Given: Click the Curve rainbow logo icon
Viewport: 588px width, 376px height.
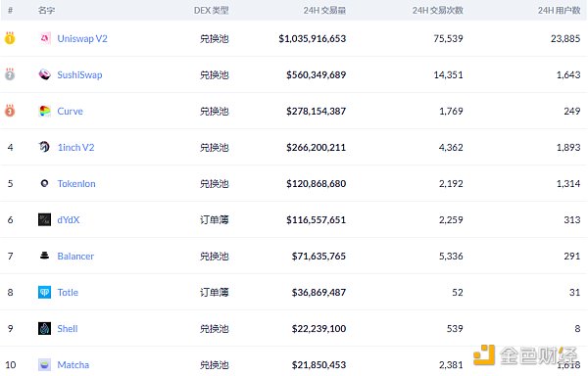Looking at the screenshot, I should 45,111.
